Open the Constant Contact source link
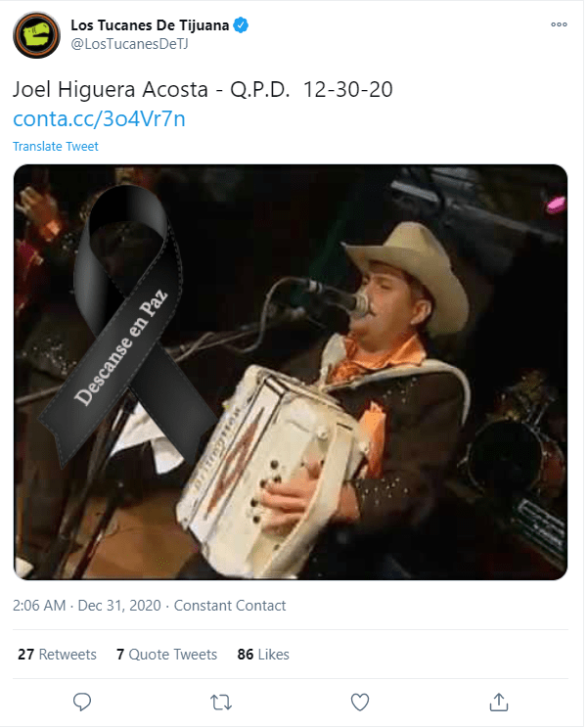Image resolution: width=588 pixels, height=727 pixels. click(x=230, y=606)
